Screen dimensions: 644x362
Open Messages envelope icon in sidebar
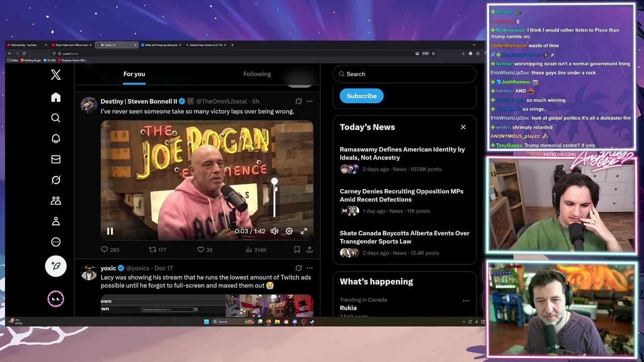pyautogui.click(x=56, y=159)
